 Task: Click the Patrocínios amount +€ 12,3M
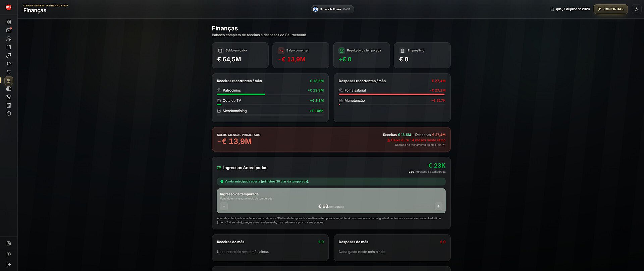point(316,91)
